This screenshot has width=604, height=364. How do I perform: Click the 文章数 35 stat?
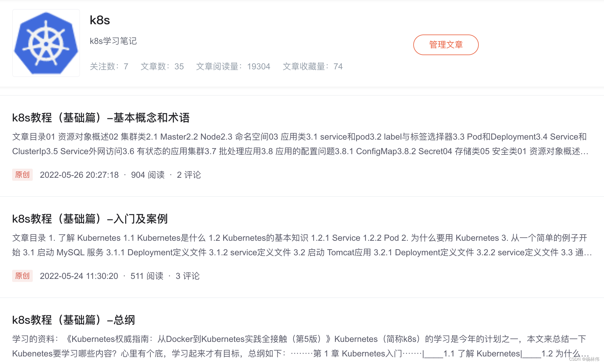[162, 66]
